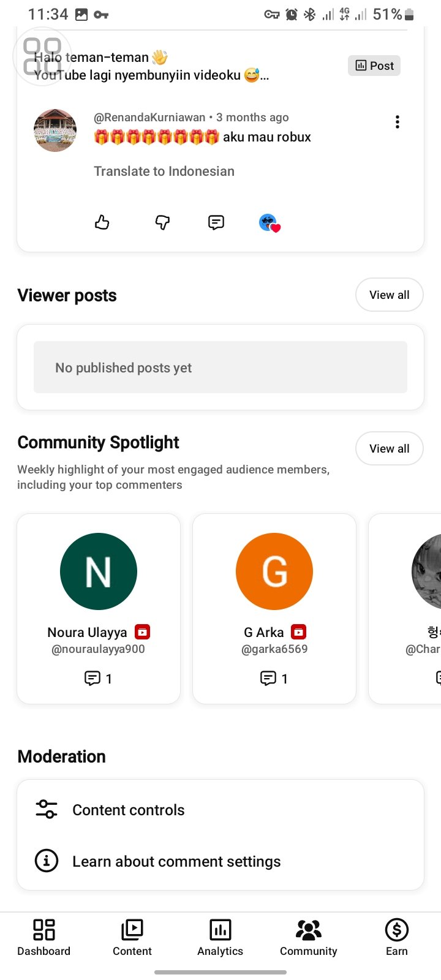View all Viewer posts
Viewport: 441px width, 980px height.
click(389, 295)
